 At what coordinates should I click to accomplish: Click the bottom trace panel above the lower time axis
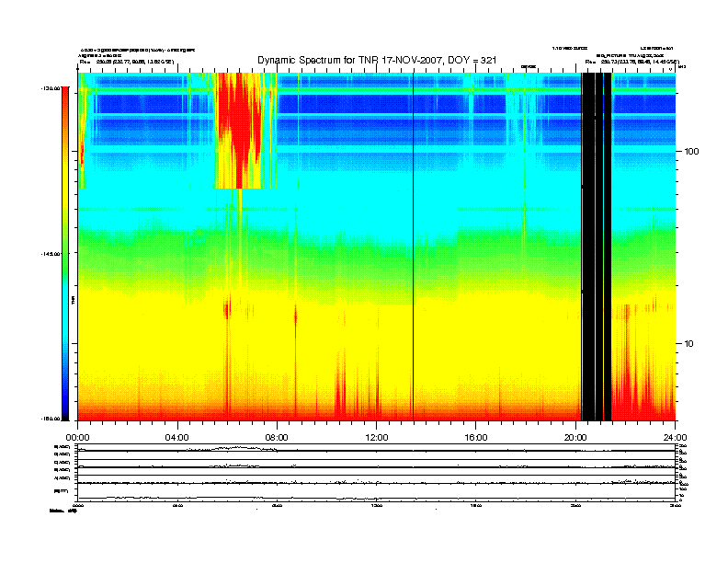click(377, 493)
